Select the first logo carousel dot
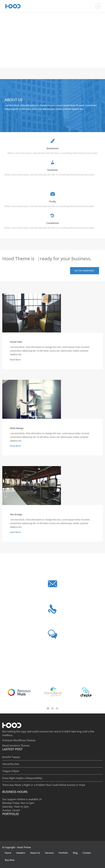This screenshot has width=105, height=868. coord(48,708)
